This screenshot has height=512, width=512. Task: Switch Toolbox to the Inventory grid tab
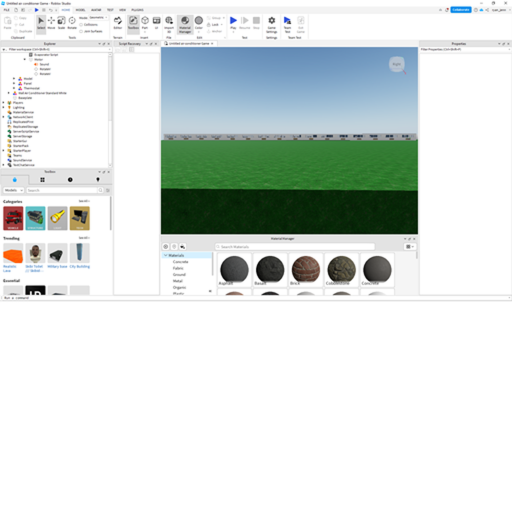(42, 180)
